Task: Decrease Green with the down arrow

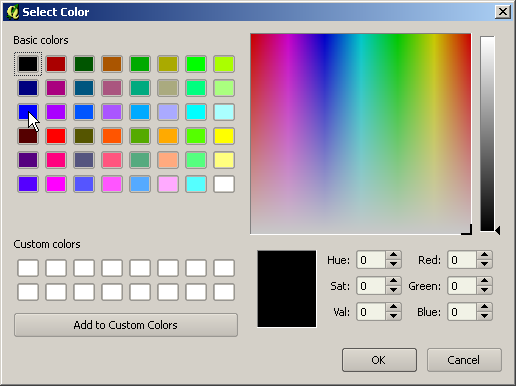Action: click(x=484, y=290)
